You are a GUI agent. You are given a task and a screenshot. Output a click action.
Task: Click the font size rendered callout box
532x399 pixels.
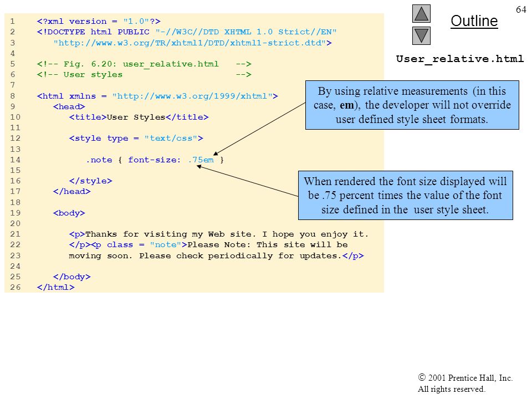(406, 196)
